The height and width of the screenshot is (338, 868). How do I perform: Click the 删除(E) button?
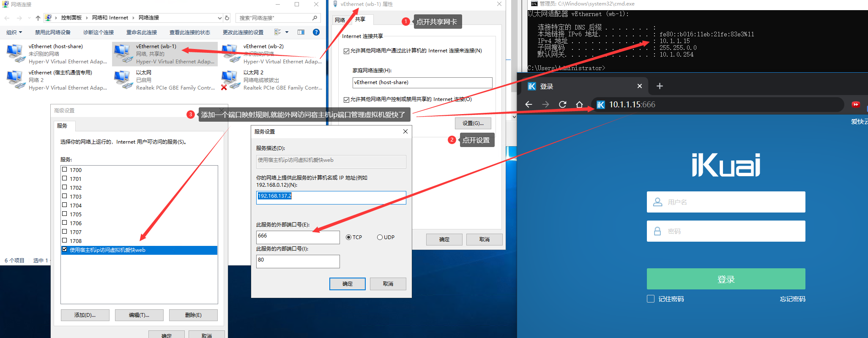(193, 315)
